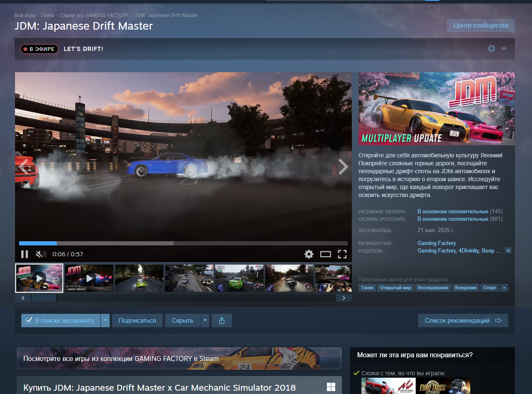Switch video to theater mode
Viewport: 532px width, 394px height.
[325, 254]
